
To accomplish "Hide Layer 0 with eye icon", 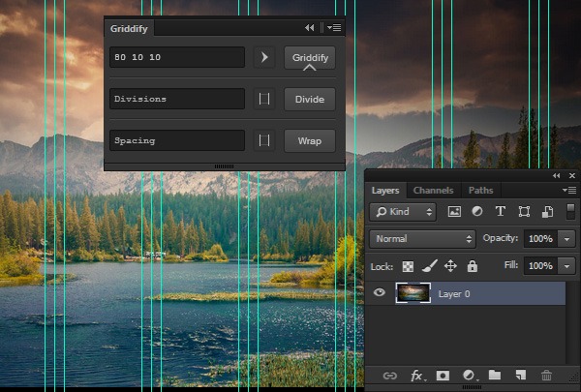I will point(380,293).
